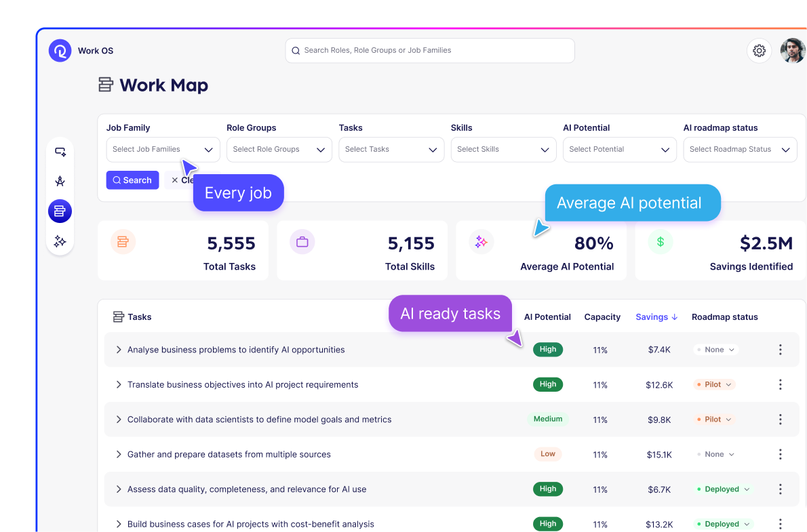Open the Select Roadmap Status dropdown
Viewport: 807px width, 532px height.
tap(740, 149)
